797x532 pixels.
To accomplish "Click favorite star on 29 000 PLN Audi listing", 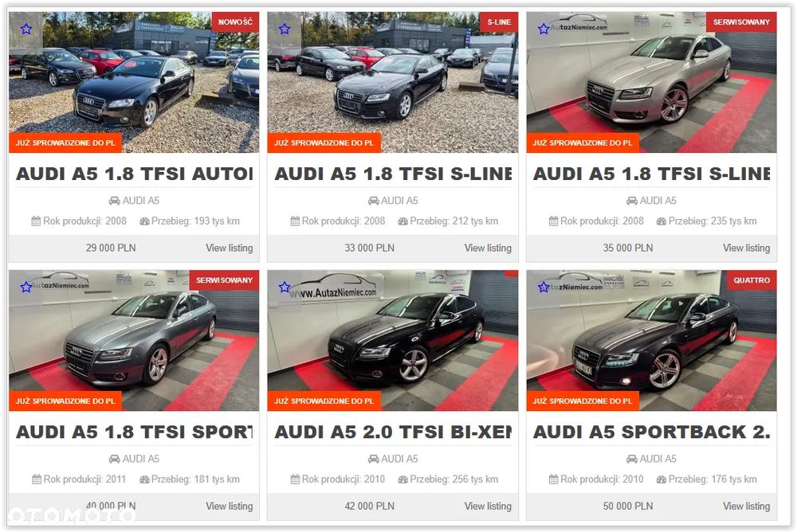I will 26,29.
